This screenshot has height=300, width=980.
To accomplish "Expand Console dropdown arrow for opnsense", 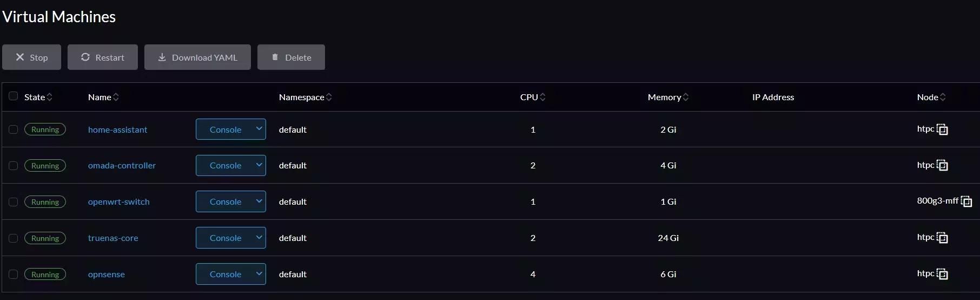I will [259, 274].
